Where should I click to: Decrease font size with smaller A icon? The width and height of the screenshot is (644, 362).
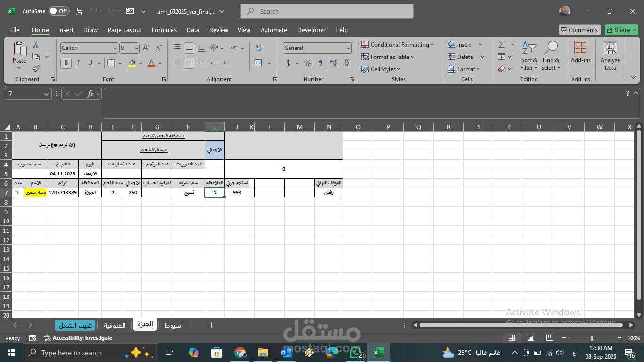pyautogui.click(x=158, y=48)
